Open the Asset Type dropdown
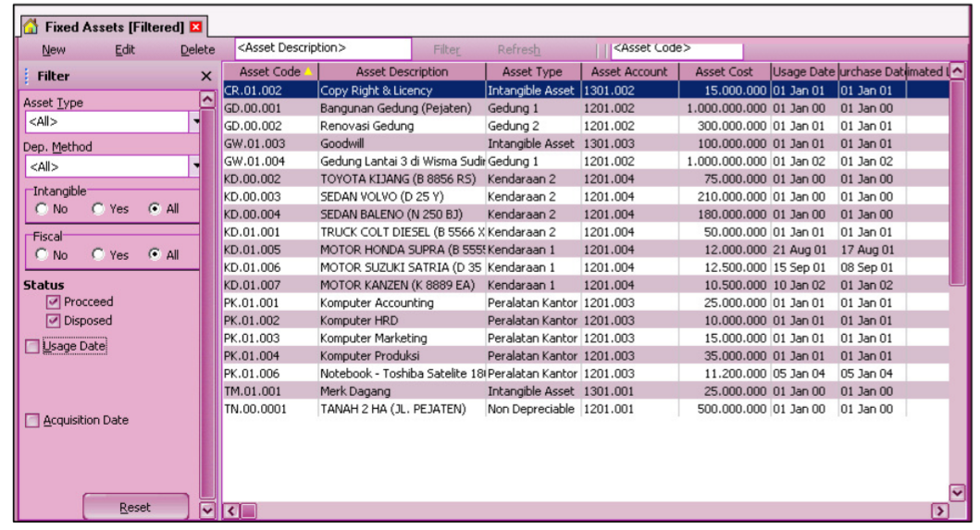 (x=196, y=121)
